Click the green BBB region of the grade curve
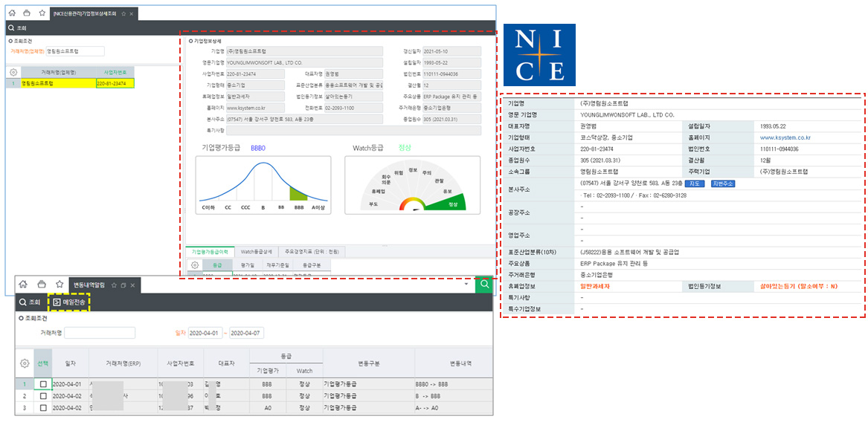 tap(298, 193)
